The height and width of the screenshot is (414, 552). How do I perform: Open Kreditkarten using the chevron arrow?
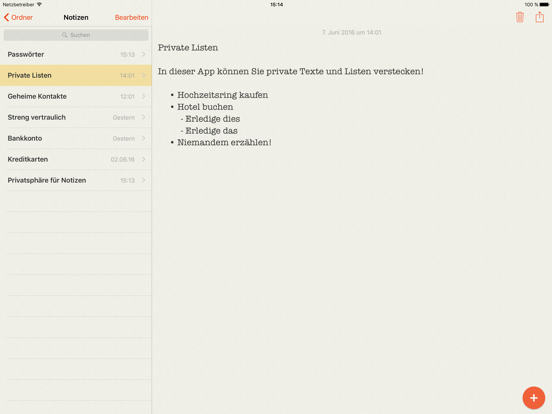point(144,159)
